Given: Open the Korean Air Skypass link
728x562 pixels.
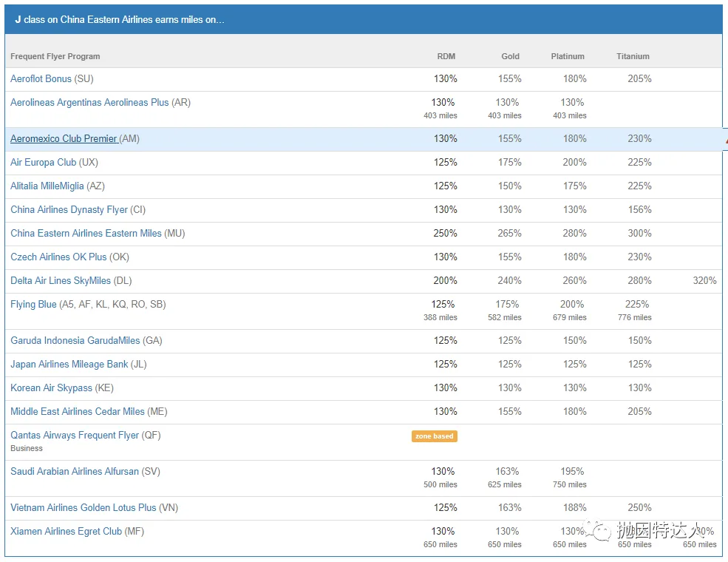Looking at the screenshot, I should pos(52,388).
